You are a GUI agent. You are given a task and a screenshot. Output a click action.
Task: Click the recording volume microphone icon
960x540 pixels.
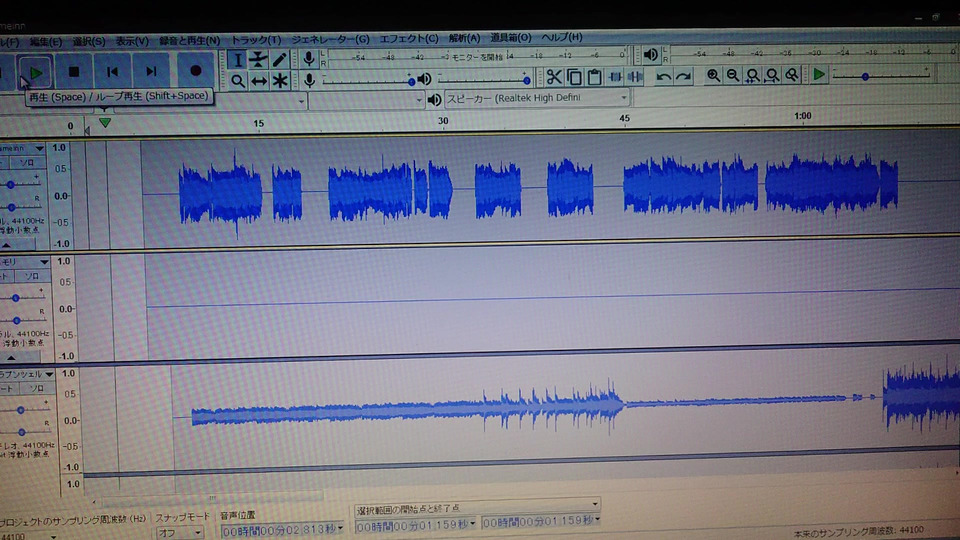[x=310, y=80]
